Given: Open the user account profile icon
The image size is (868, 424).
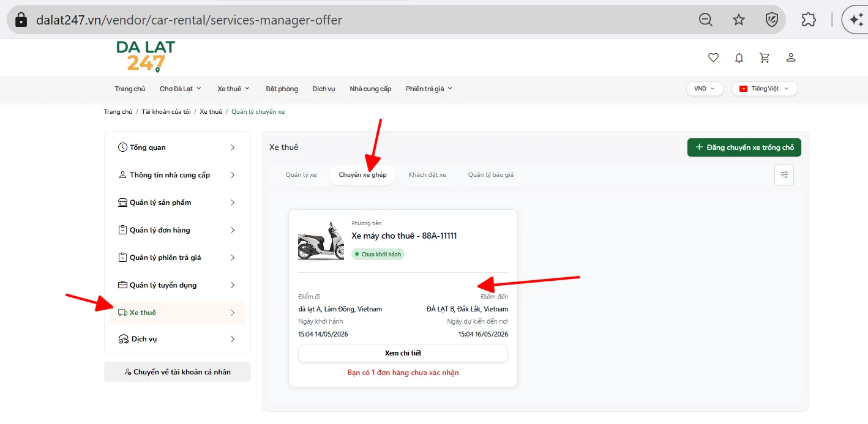Looking at the screenshot, I should (791, 58).
